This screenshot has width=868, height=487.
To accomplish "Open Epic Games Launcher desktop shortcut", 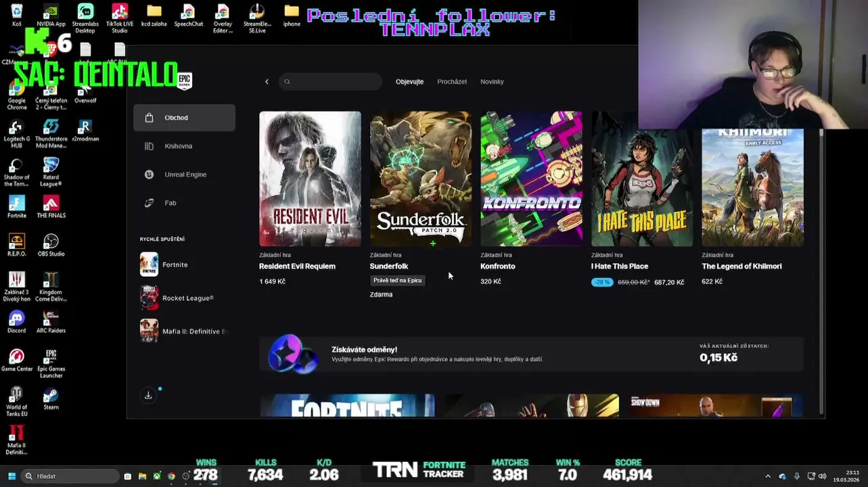I will click(x=51, y=363).
